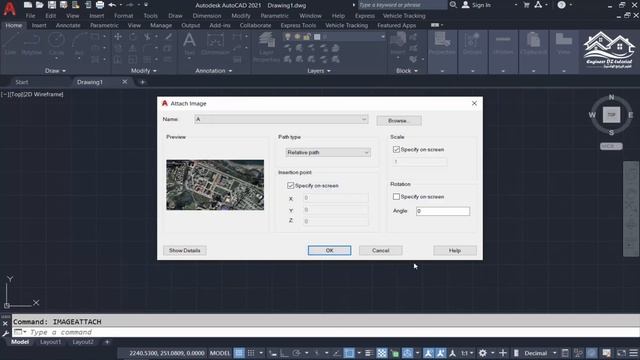The height and width of the screenshot is (360, 640).
Task: Expand the Modify panel flyout
Action: pyautogui.click(x=143, y=71)
